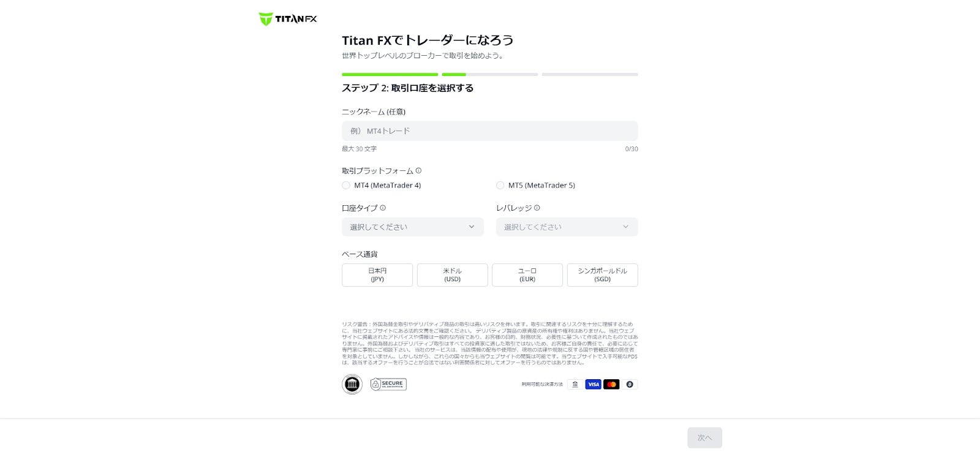Choose Singapore Dollar (SGD) base currency

pyautogui.click(x=603, y=275)
